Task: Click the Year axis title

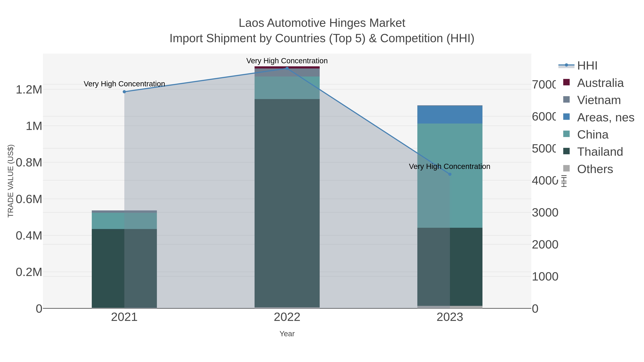Action: point(287,334)
